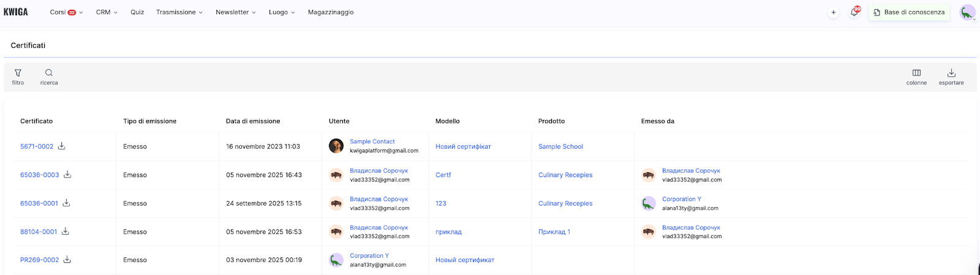Open the Quiz menu item
The image size is (980, 275).
[x=137, y=12]
